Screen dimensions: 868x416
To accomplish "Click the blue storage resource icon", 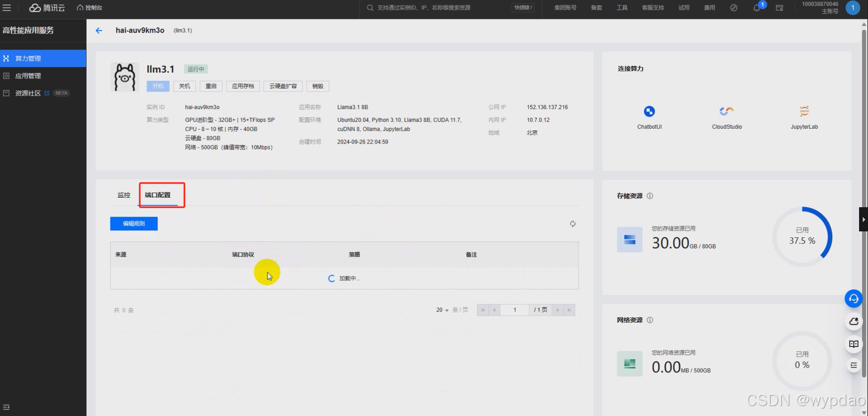I will (x=630, y=240).
